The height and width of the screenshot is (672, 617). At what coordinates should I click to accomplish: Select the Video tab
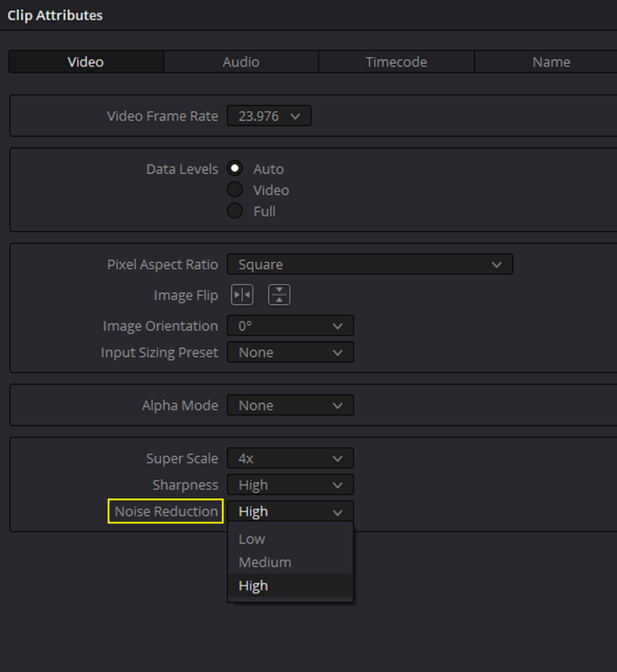86,62
